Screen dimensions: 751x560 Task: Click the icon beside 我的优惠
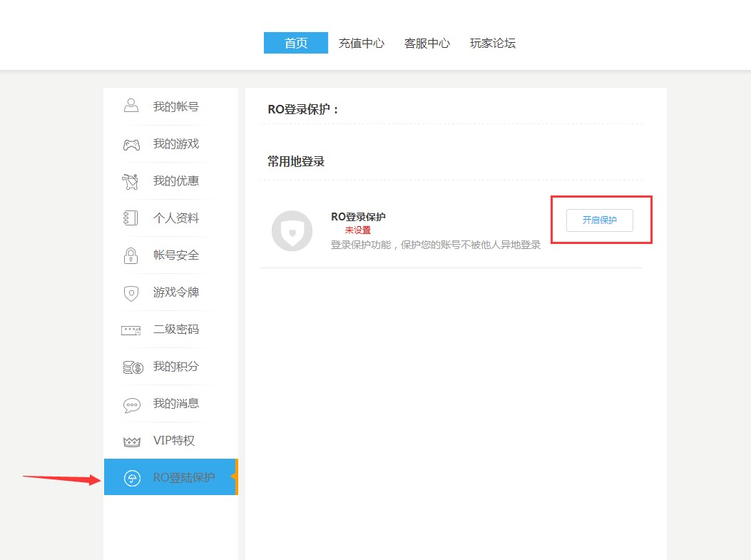[x=131, y=182]
